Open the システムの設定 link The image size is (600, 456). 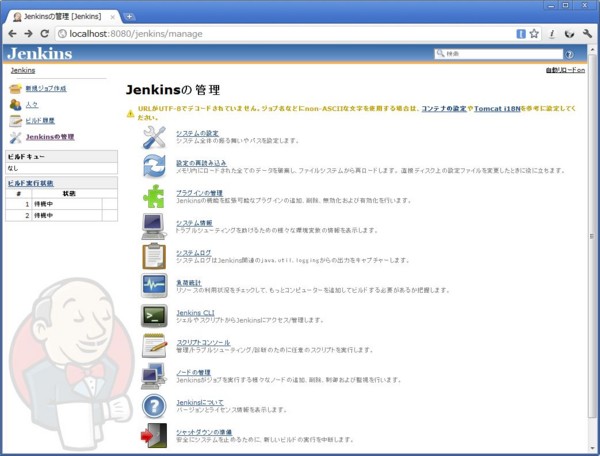pos(197,133)
